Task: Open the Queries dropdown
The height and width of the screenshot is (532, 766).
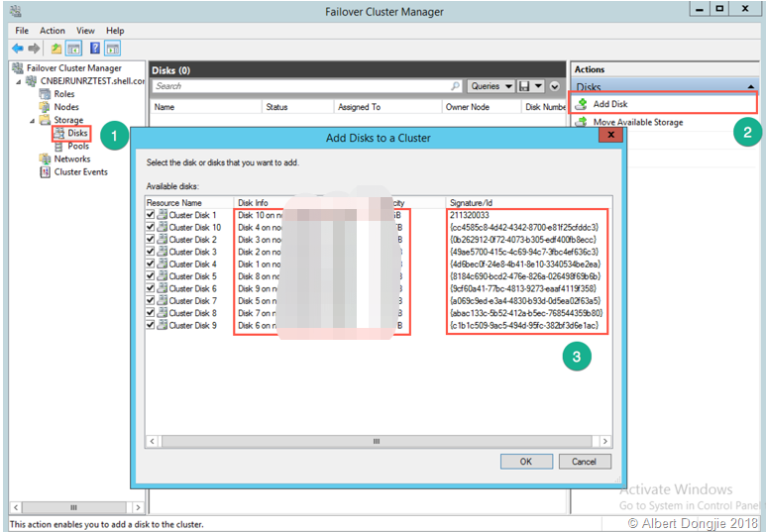Action: (491, 86)
